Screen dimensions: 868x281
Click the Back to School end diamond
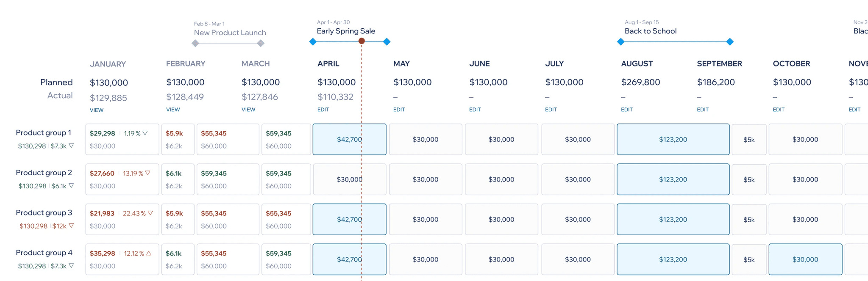730,41
